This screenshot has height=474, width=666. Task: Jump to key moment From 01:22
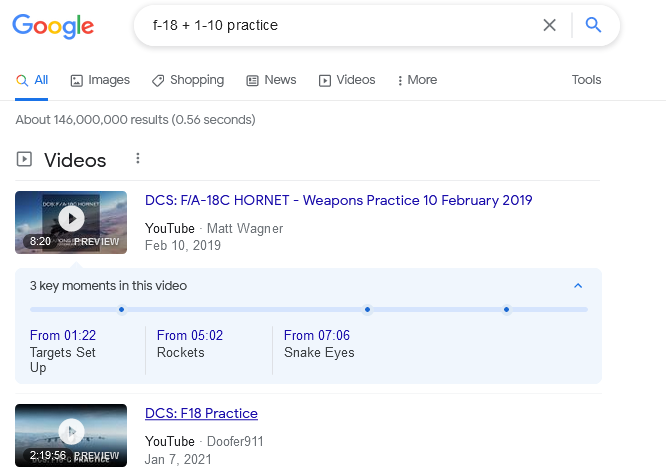point(63,336)
